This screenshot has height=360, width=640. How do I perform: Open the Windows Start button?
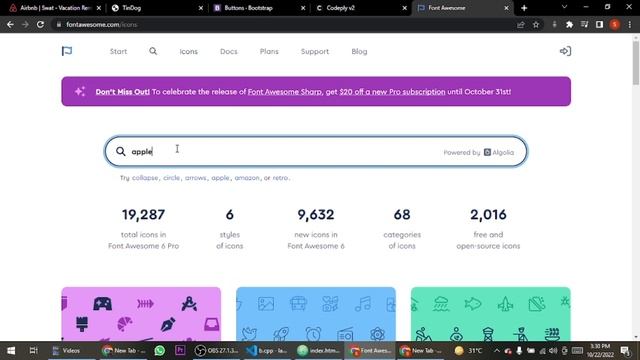point(11,351)
